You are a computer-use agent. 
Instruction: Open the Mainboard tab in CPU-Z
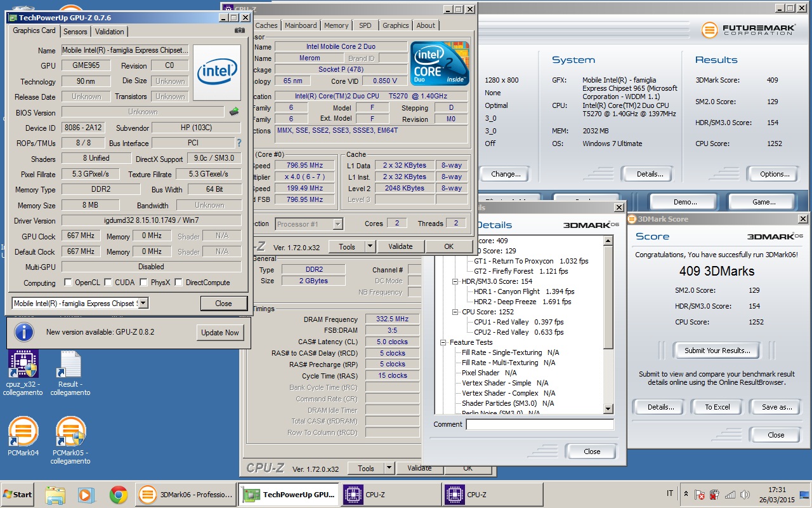pyautogui.click(x=301, y=25)
